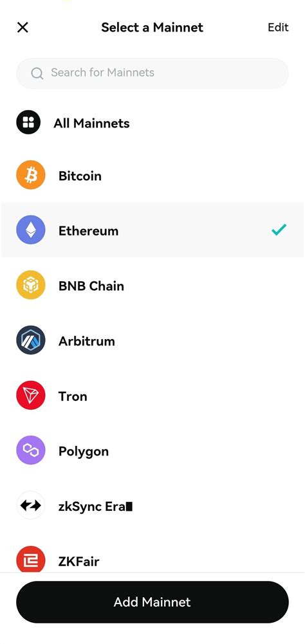
Task: Tap the magnifier search icon
Action: click(37, 73)
